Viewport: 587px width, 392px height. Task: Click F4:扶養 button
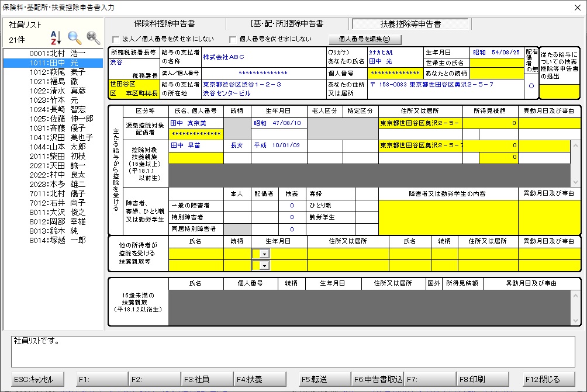coord(260,379)
